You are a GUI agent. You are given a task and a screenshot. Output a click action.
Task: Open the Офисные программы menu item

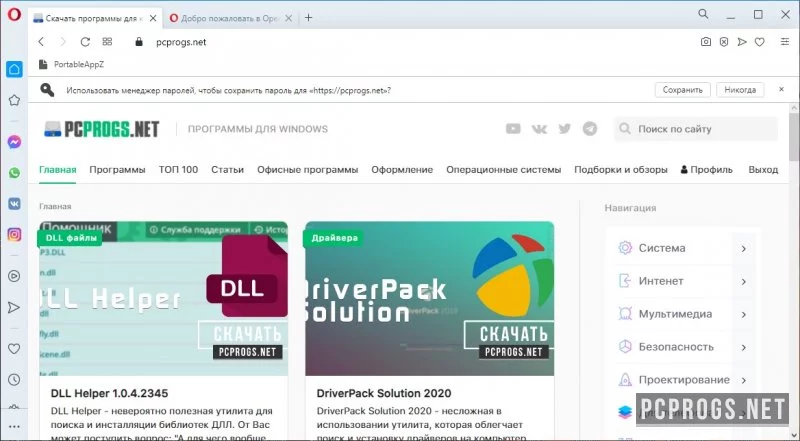click(x=308, y=169)
